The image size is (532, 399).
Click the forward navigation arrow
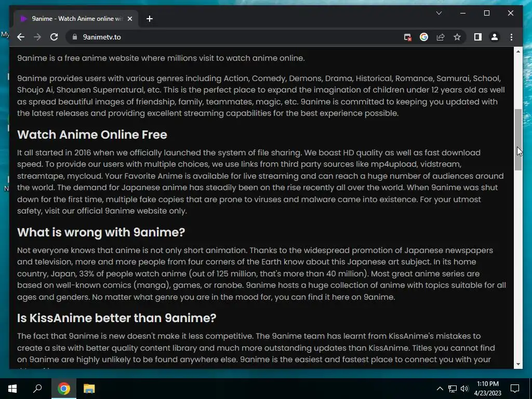point(37,37)
